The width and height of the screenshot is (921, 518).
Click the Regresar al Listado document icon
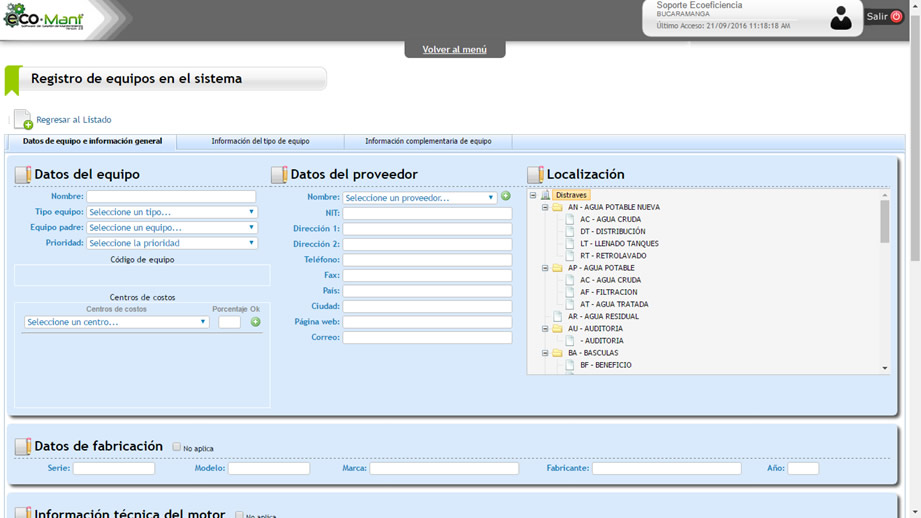point(23,119)
